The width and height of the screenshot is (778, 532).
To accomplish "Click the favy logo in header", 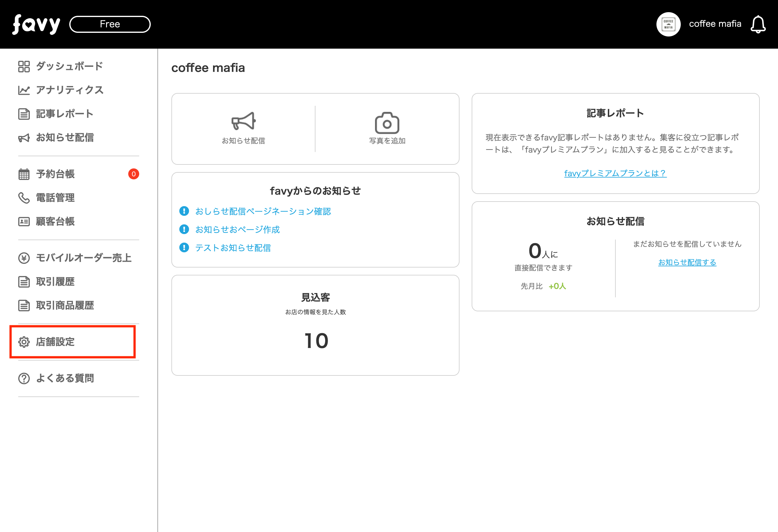I will [x=36, y=24].
